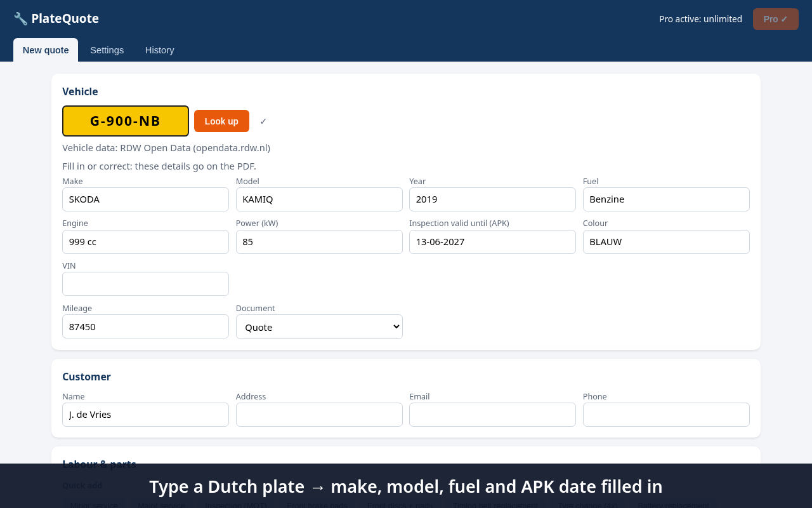Click the APK inspection date field
This screenshot has height=508, width=812.
pos(492,242)
